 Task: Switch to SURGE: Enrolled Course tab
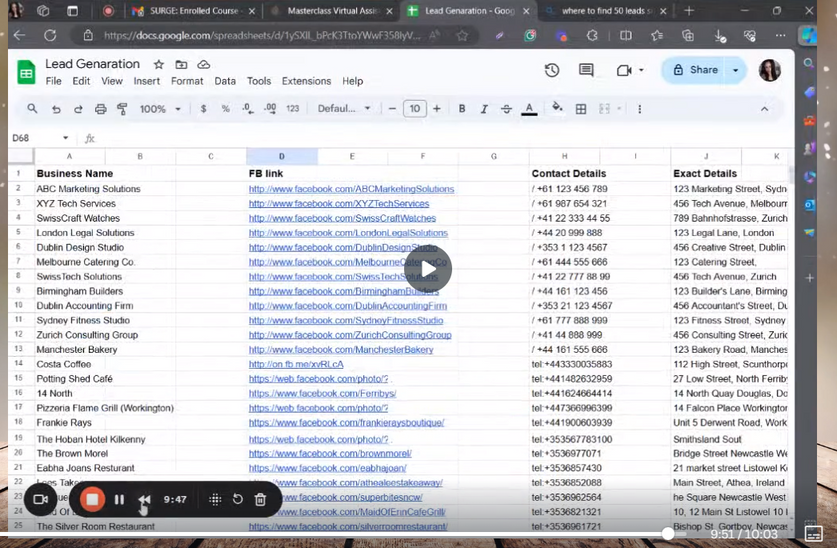pos(193,11)
